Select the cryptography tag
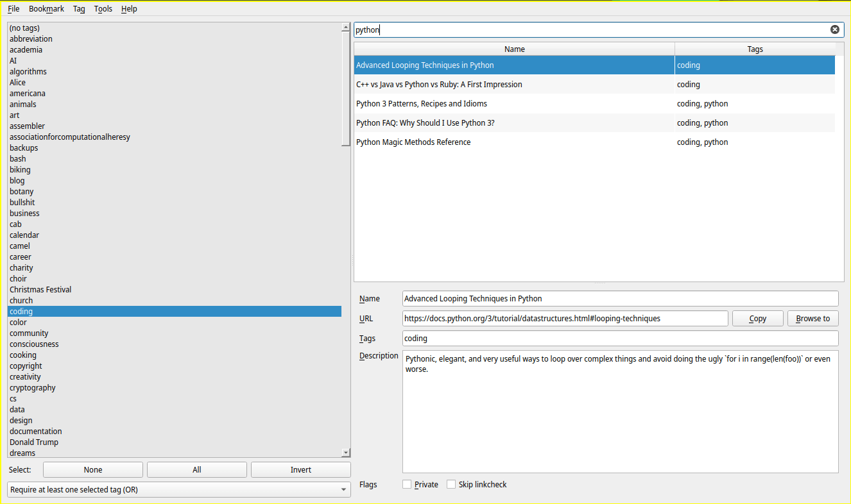This screenshot has height=504, width=851. (33, 388)
